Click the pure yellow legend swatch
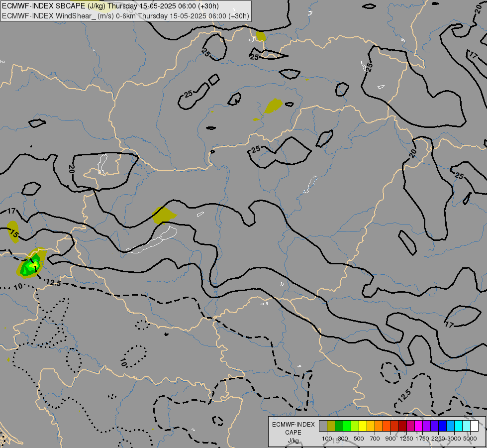Screen dimensions: 487x448 (363, 426)
